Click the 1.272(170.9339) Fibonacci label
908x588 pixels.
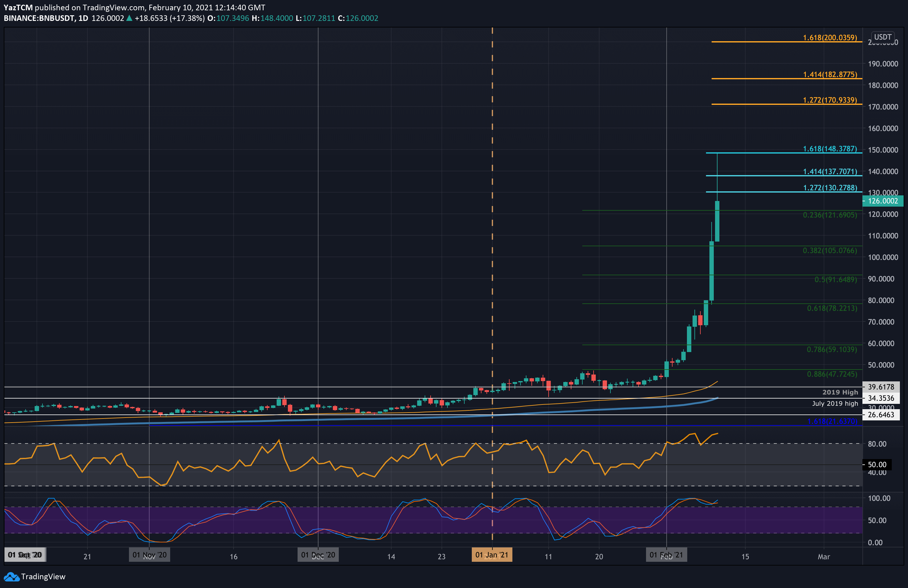click(x=830, y=100)
